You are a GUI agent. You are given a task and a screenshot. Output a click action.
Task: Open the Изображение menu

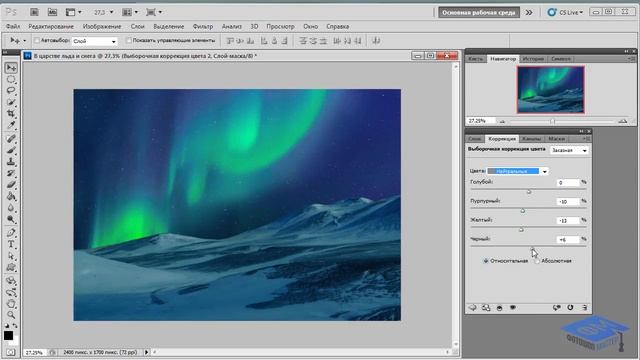click(102, 26)
